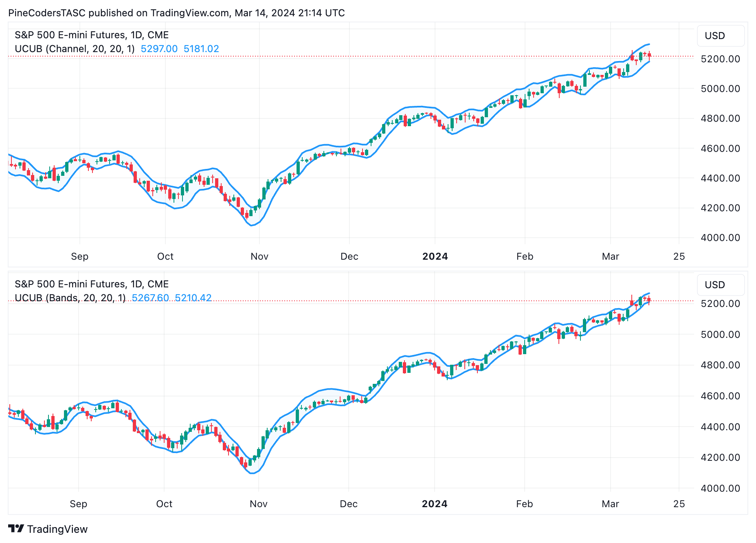Viewport: 756px width, 543px height.
Task: Click the 4800.00 price label on top chart
Action: (720, 118)
